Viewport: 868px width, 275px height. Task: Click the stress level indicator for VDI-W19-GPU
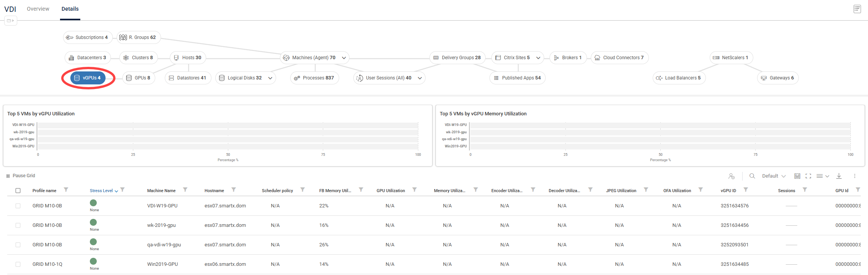click(93, 203)
